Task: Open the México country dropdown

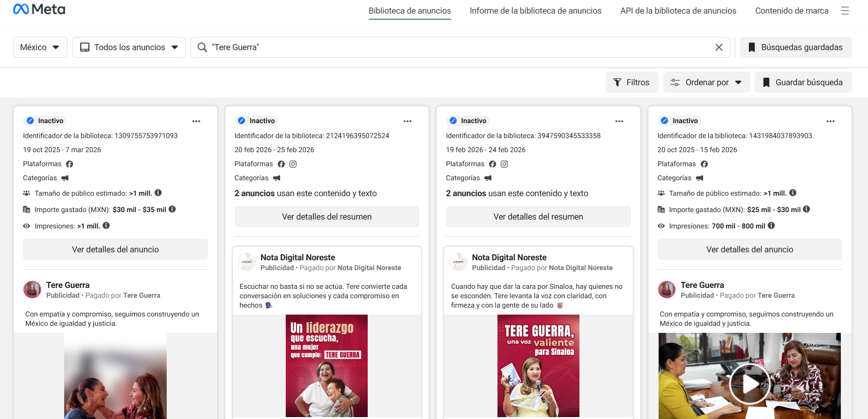Action: [x=40, y=47]
